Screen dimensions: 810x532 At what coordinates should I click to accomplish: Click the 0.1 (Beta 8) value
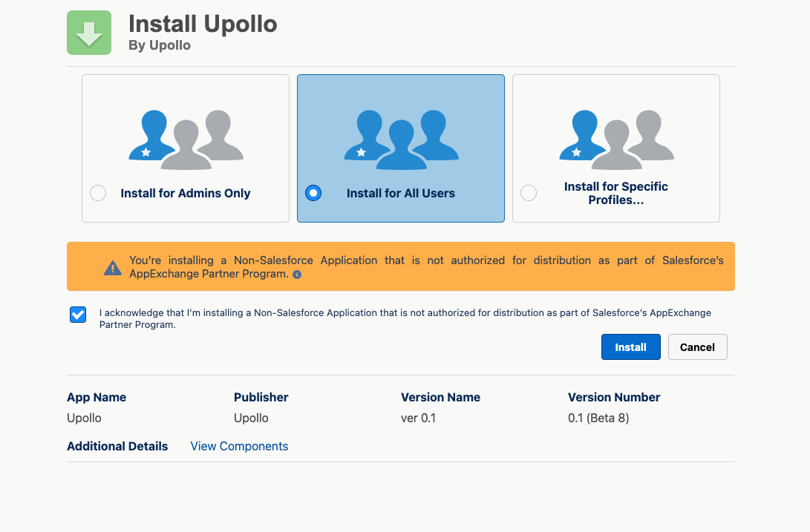click(x=598, y=418)
